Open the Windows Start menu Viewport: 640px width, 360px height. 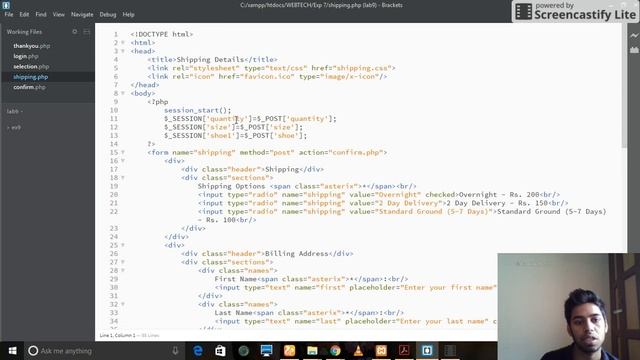pos(12,351)
